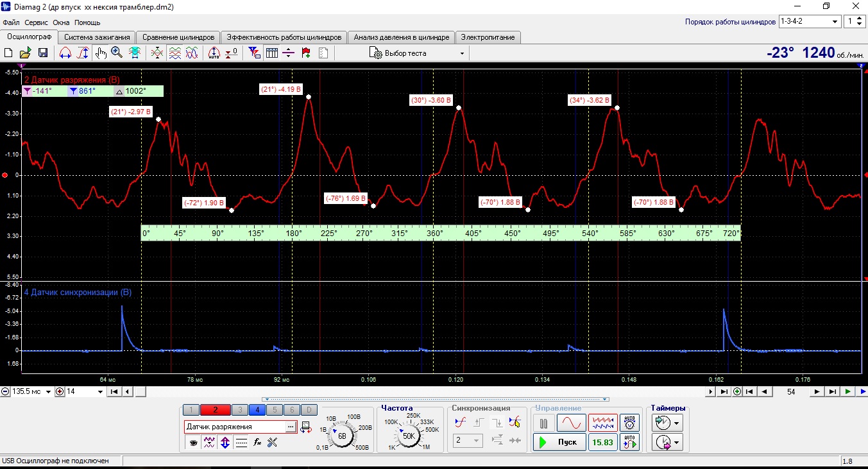The height and width of the screenshot is (469, 868).
Task: Toggle the blue channel 4 button
Action: point(257,410)
